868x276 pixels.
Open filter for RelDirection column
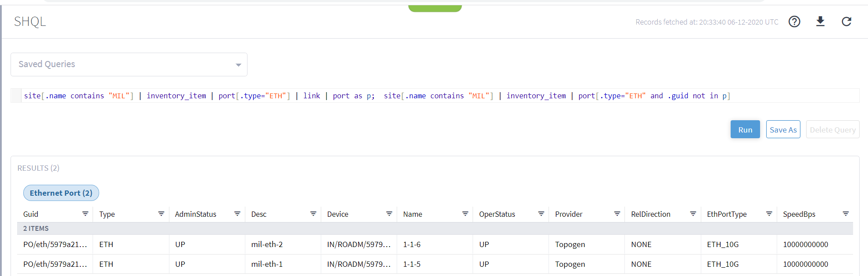coord(693,214)
